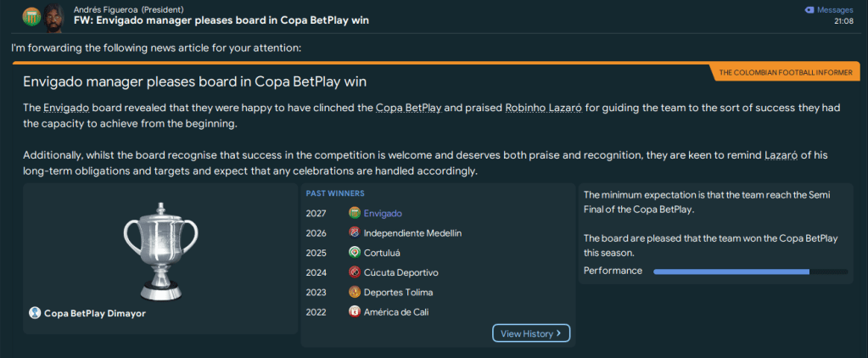Click Andrés Figueroa's portrait photo

(53, 15)
